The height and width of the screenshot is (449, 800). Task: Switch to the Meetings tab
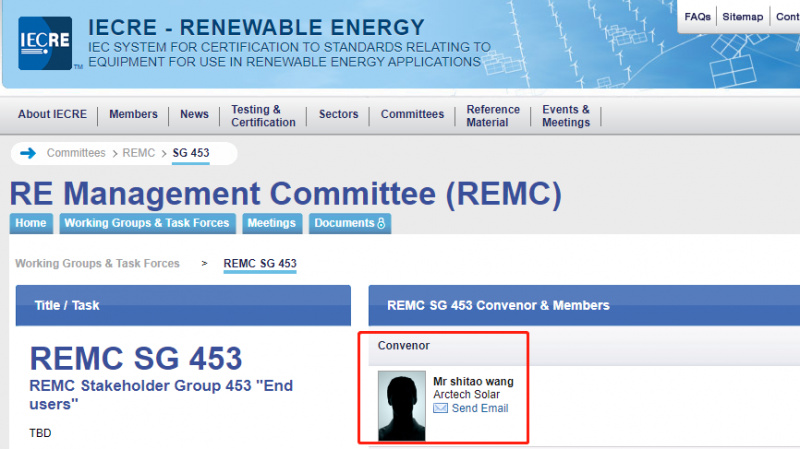[271, 223]
